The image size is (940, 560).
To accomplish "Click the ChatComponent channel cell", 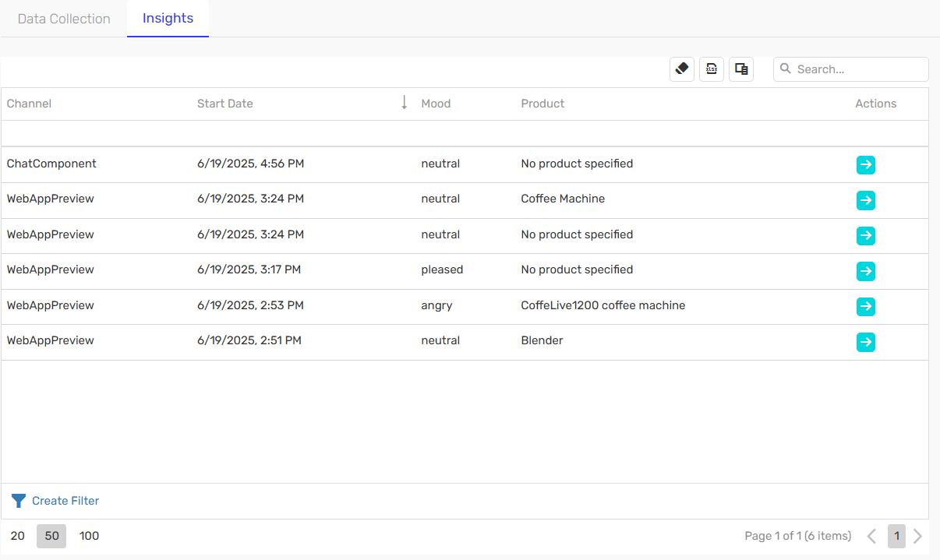I will (51, 164).
